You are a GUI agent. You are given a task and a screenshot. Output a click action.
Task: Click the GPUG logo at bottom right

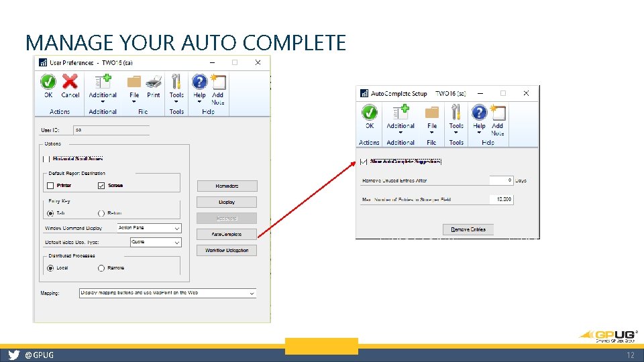coord(609,336)
